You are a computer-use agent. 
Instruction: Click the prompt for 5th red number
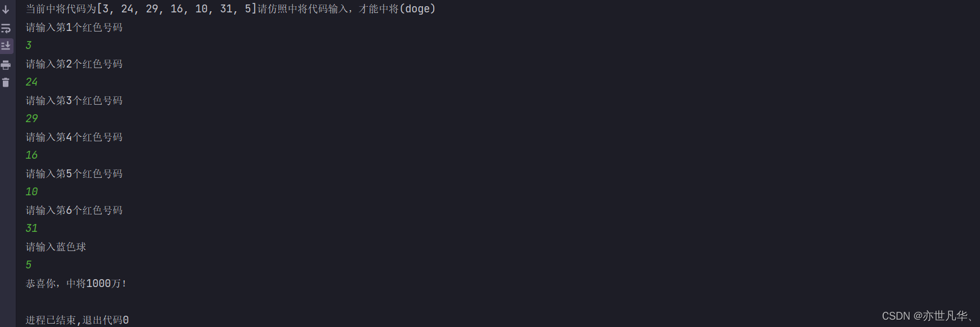74,174
